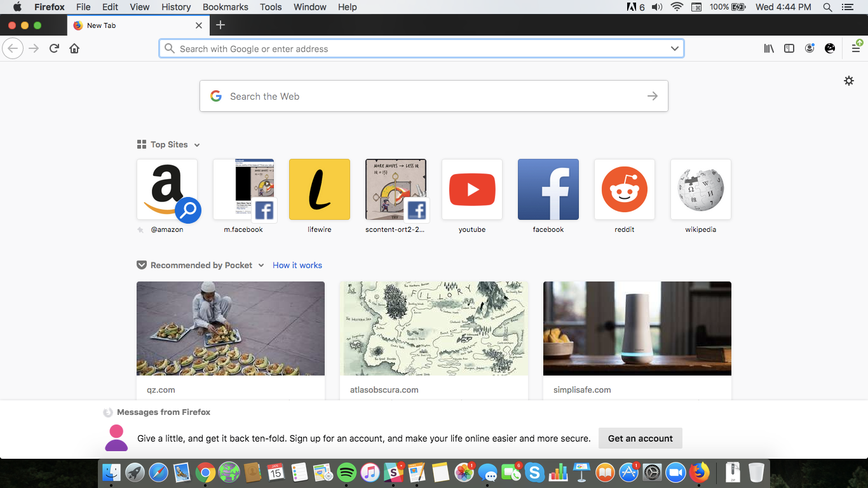Click the Get an account button
The image size is (868, 488).
coord(641,438)
